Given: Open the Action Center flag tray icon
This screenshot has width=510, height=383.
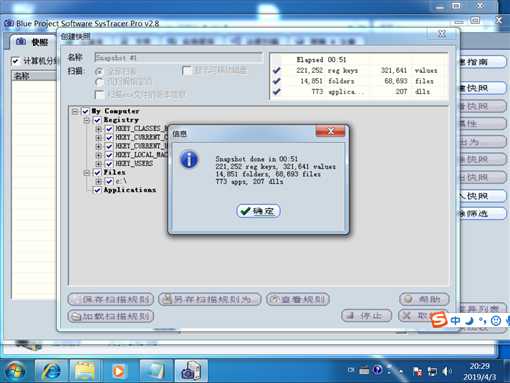Looking at the screenshot, I should pyautogui.click(x=417, y=371).
